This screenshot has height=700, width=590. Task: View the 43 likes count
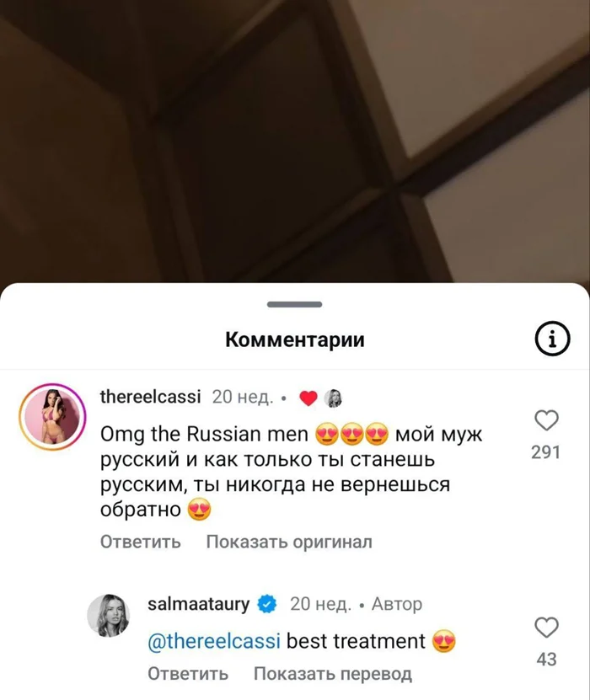[546, 660]
